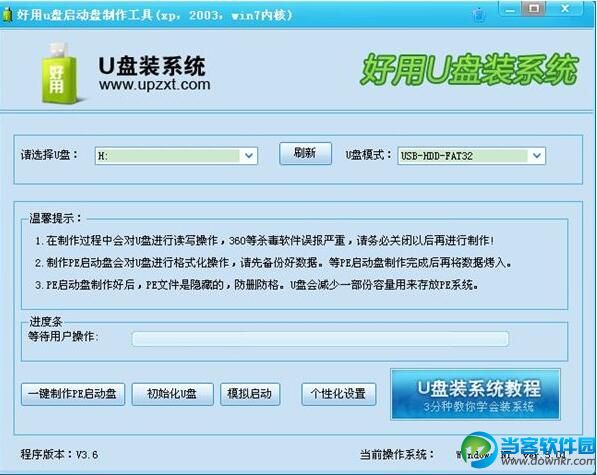Viewport: 597px width, 475px height.
Task: Click the 初始化U盘 button
Action: pyautogui.click(x=172, y=394)
